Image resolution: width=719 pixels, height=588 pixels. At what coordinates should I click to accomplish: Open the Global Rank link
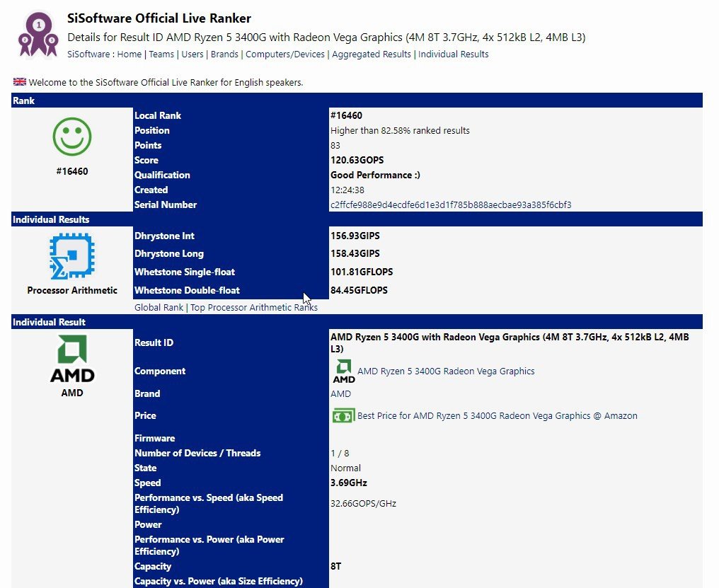click(159, 307)
